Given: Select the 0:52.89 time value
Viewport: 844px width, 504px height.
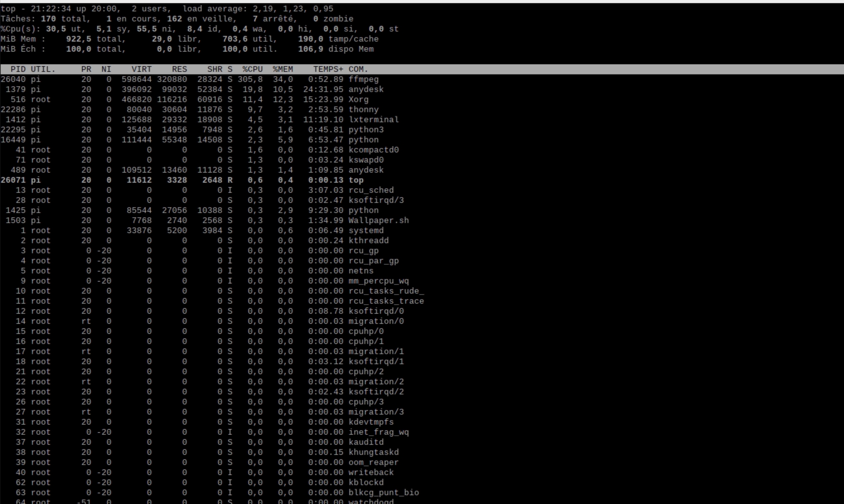Looking at the screenshot, I should (326, 79).
